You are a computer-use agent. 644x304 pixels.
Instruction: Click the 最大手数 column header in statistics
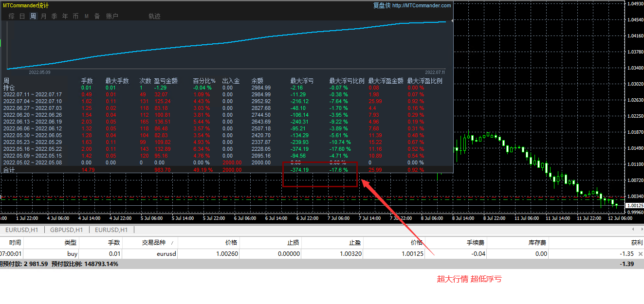117,81
